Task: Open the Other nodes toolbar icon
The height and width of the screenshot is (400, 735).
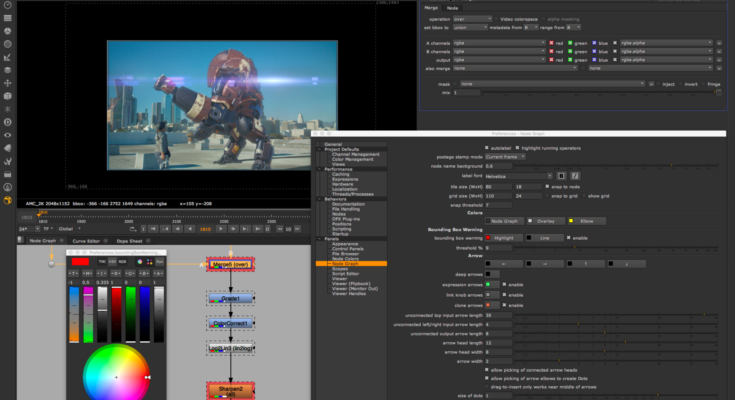Action: [8, 174]
